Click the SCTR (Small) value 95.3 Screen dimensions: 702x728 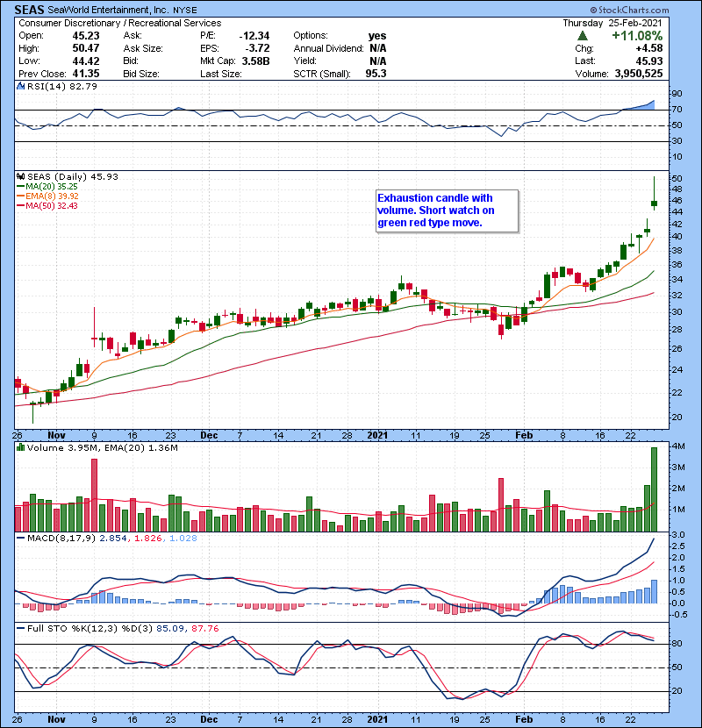tap(376, 74)
